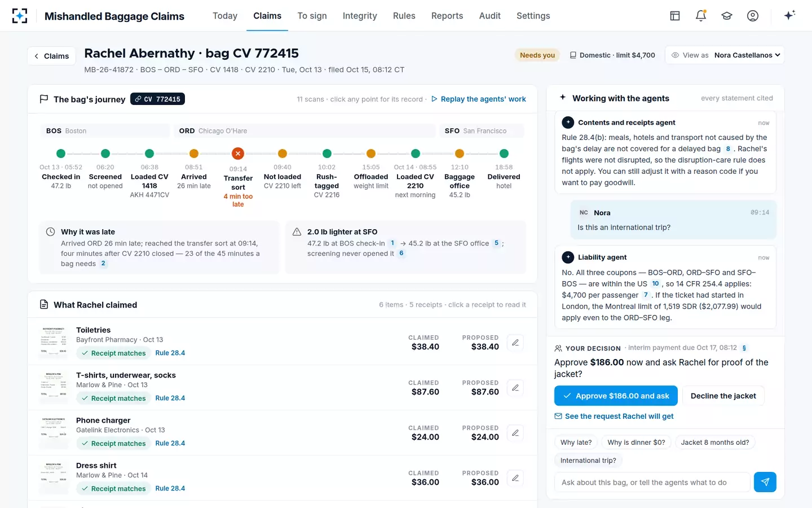Choose the 'Why is dinner $0?' suggestion
This screenshot has height=508, width=812.
click(636, 443)
